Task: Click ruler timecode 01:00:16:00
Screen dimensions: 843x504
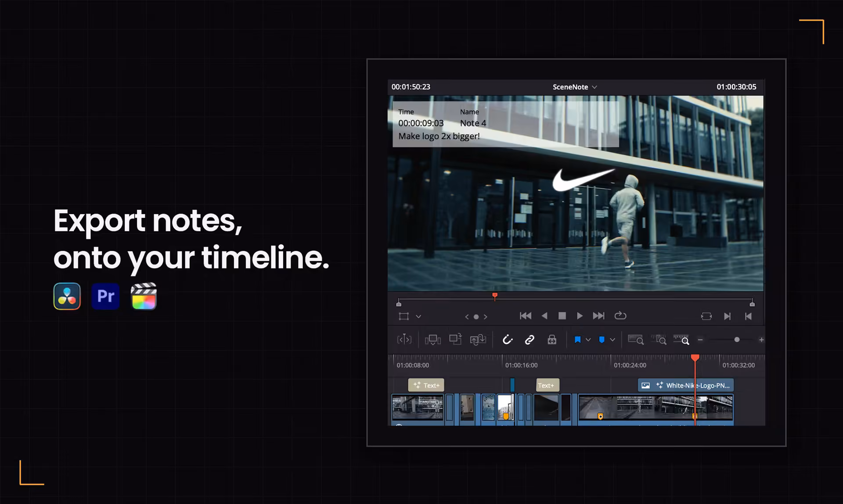Action: click(521, 365)
